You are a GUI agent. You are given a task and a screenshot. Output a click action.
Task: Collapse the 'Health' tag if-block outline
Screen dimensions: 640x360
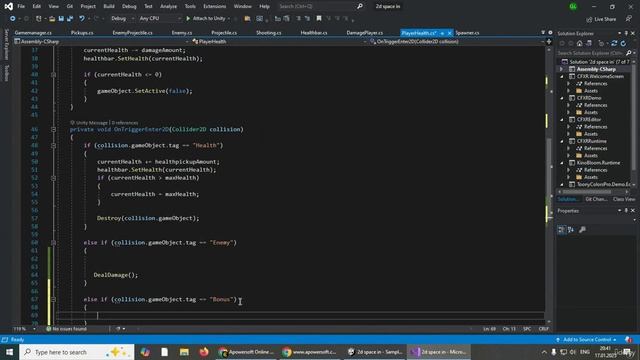click(53, 146)
